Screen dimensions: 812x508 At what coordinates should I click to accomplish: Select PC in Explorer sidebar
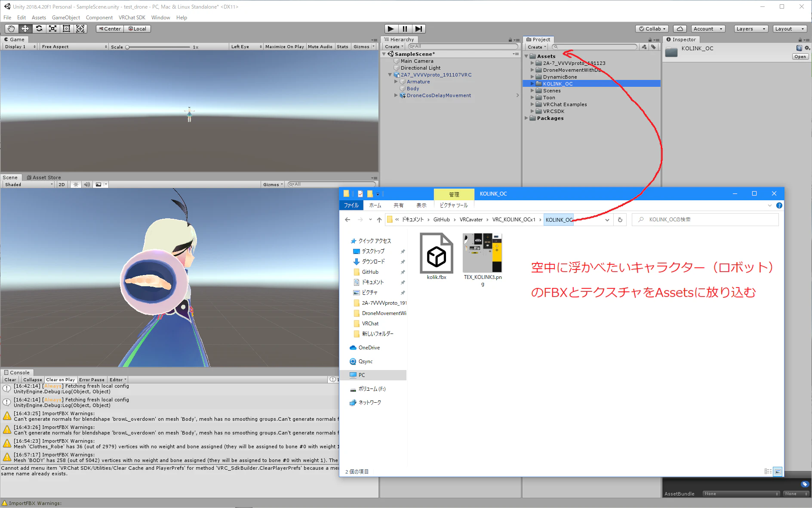(x=373, y=375)
